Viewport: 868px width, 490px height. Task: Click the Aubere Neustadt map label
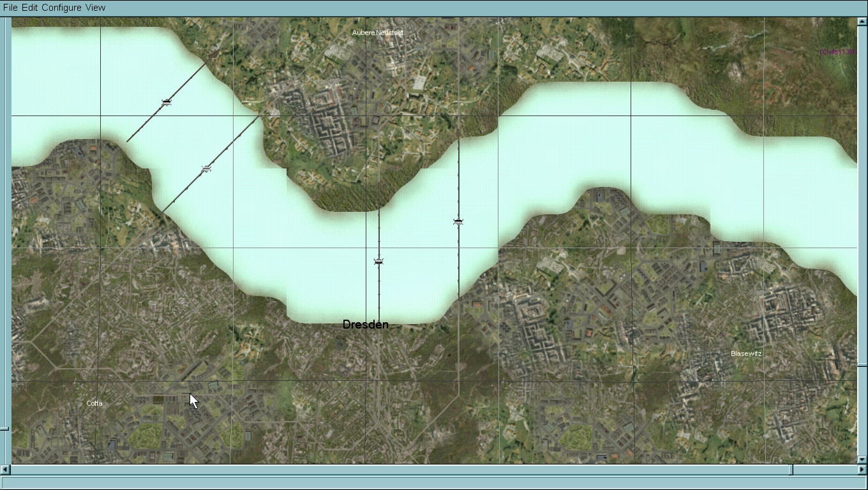click(378, 33)
